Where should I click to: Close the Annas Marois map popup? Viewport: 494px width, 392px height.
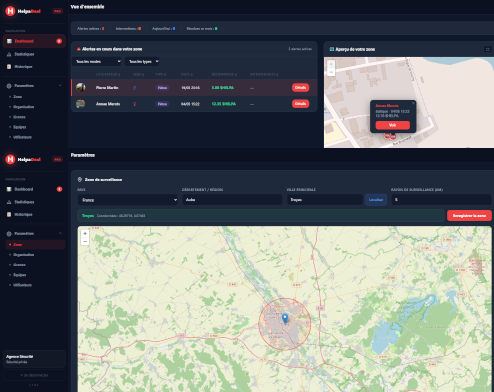point(413,103)
